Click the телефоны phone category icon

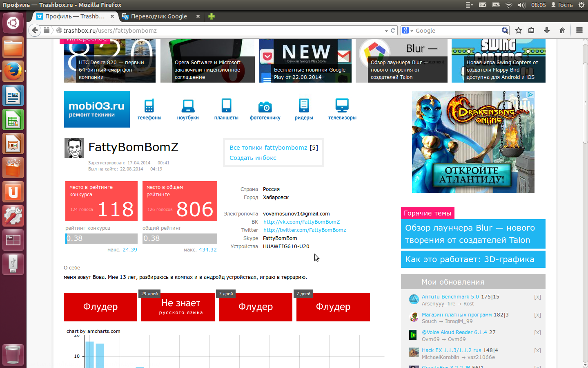click(x=149, y=106)
